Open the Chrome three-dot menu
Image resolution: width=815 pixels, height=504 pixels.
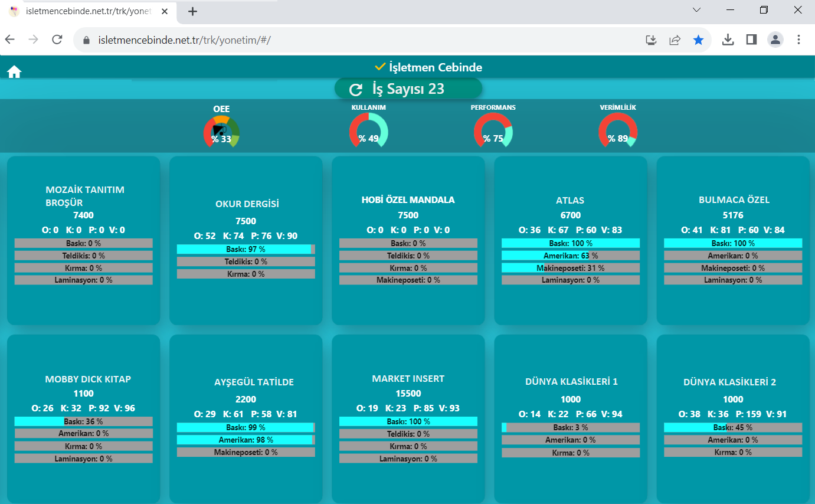click(x=798, y=40)
